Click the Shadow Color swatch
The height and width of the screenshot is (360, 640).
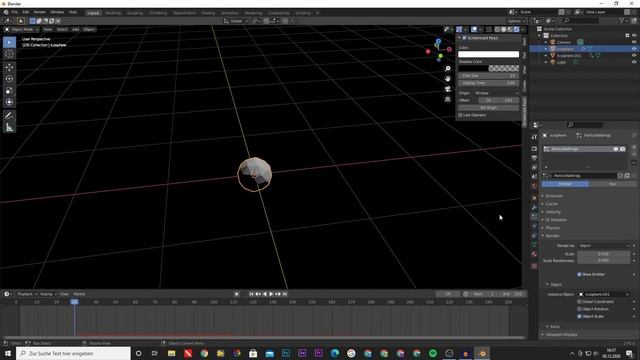coord(489,68)
